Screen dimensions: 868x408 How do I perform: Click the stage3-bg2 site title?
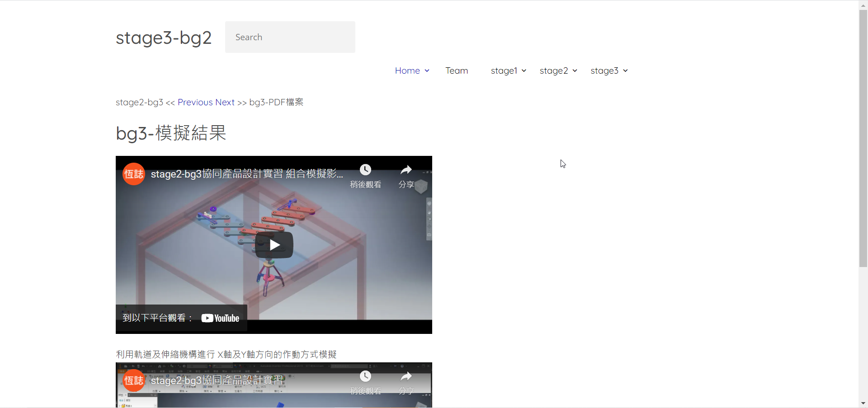pyautogui.click(x=164, y=38)
